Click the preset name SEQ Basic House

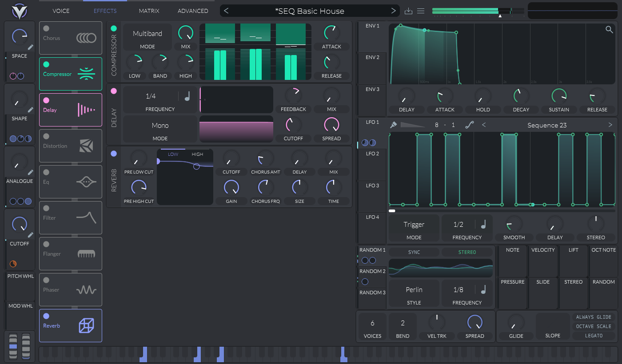pyautogui.click(x=310, y=11)
